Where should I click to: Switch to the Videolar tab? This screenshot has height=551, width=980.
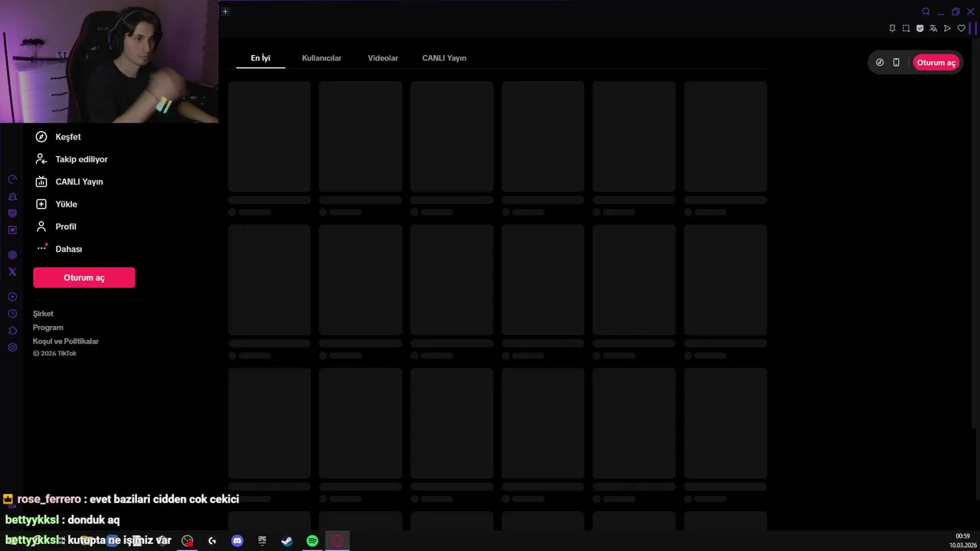383,58
